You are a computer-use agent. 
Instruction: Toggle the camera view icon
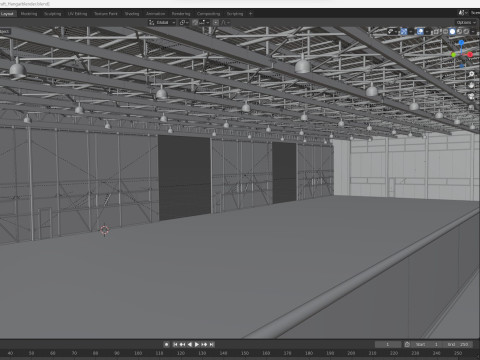(471, 97)
